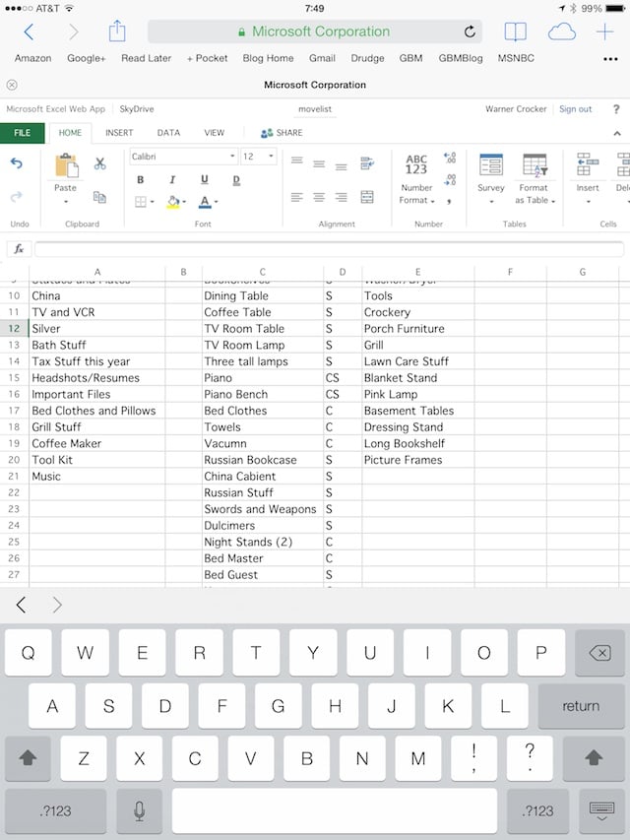Viewport: 630px width, 840px height.
Task: Click the Safari address bar
Action: click(315, 32)
